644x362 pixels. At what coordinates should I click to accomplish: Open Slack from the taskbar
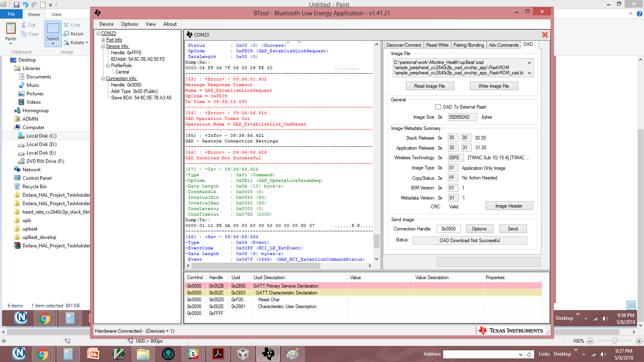[x=193, y=354]
